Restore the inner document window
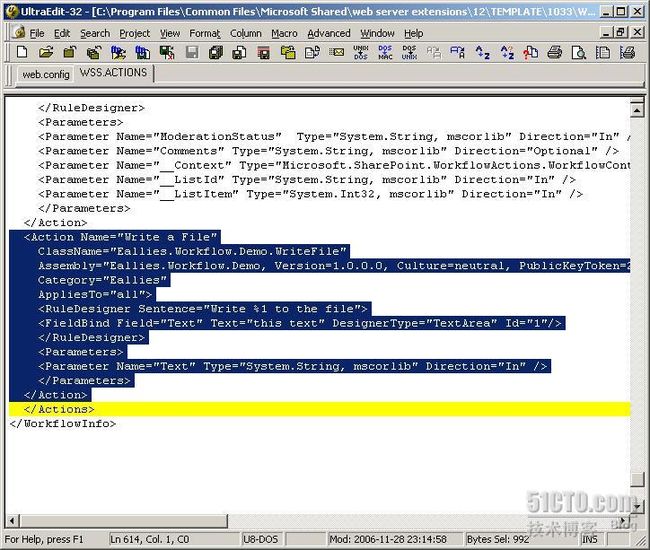 [621, 32]
